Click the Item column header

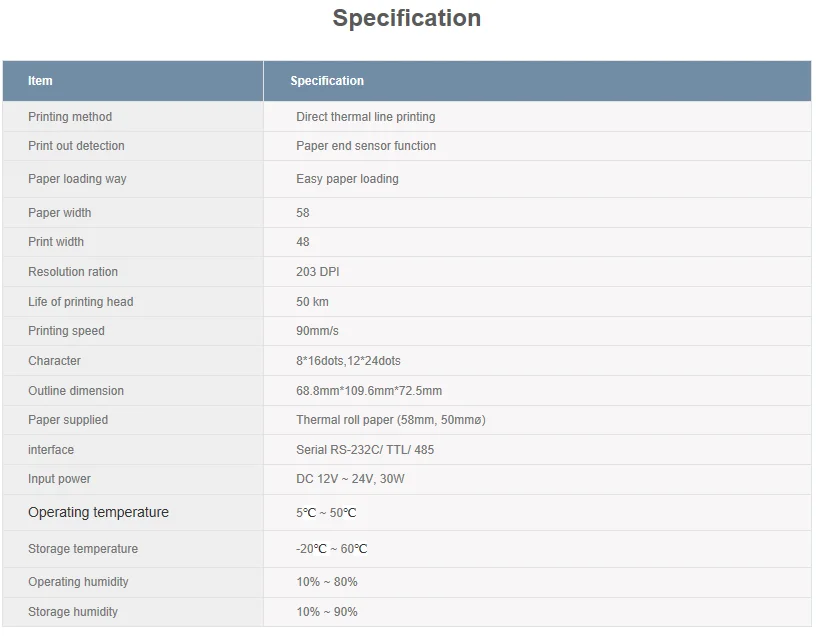point(40,81)
